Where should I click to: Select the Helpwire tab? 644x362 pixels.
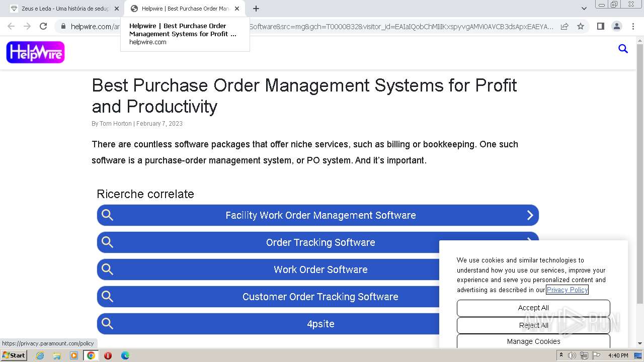(185, 9)
